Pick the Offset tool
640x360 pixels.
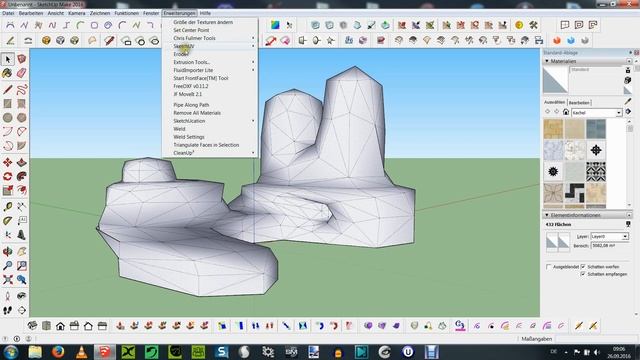pos(22,190)
